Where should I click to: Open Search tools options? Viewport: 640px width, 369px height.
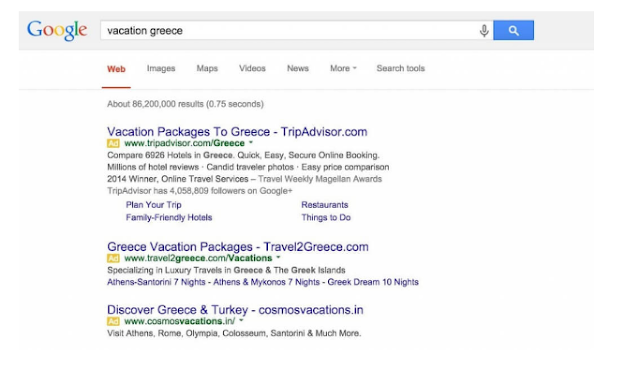pos(400,68)
